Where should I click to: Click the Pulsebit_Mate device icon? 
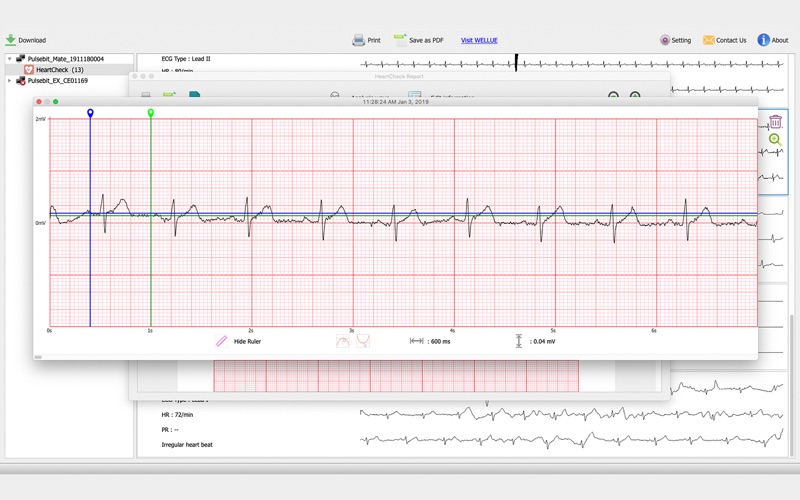[x=21, y=59]
